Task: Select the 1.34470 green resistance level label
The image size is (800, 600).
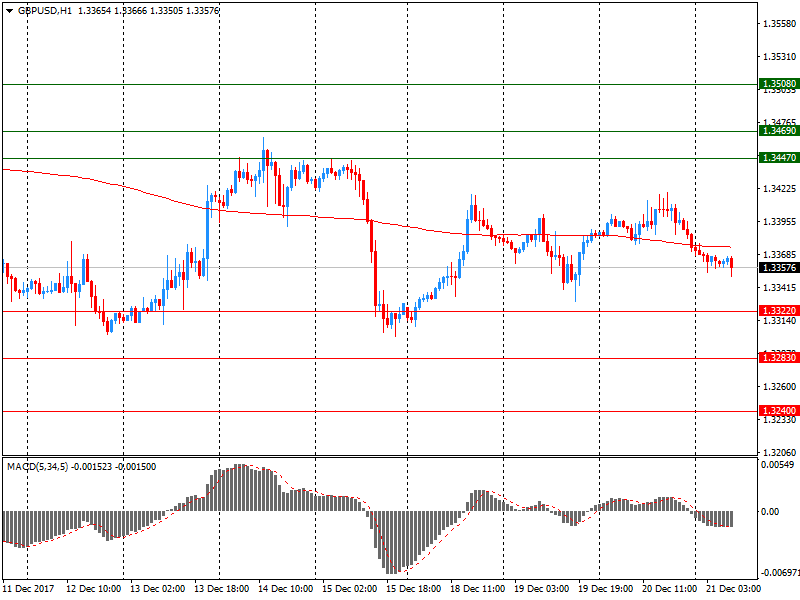Action: click(x=779, y=158)
